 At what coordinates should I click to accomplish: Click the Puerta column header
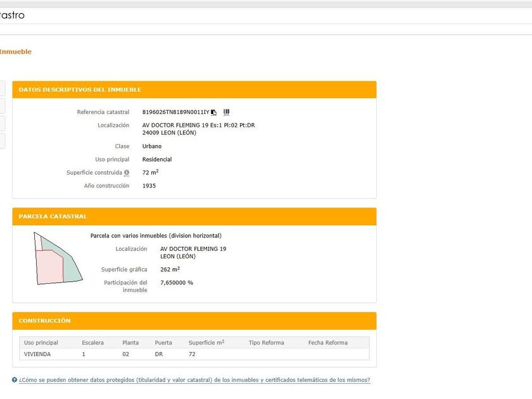pyautogui.click(x=163, y=343)
